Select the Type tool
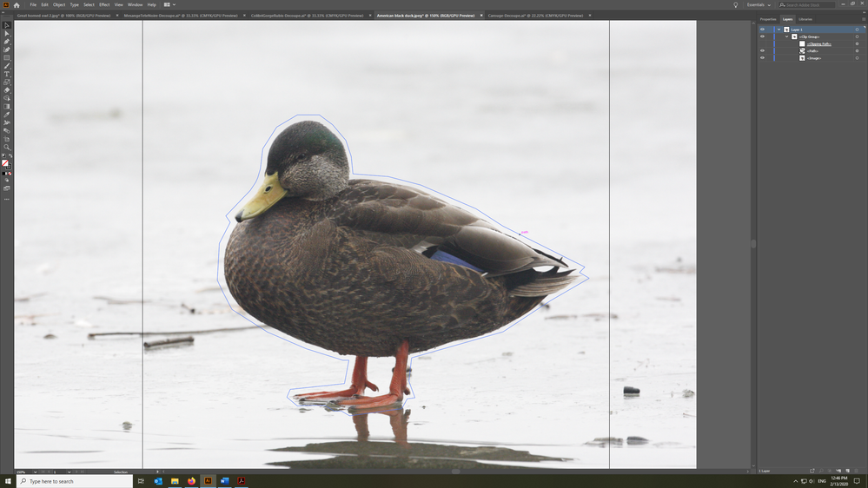Image resolution: width=868 pixels, height=488 pixels. 7,74
